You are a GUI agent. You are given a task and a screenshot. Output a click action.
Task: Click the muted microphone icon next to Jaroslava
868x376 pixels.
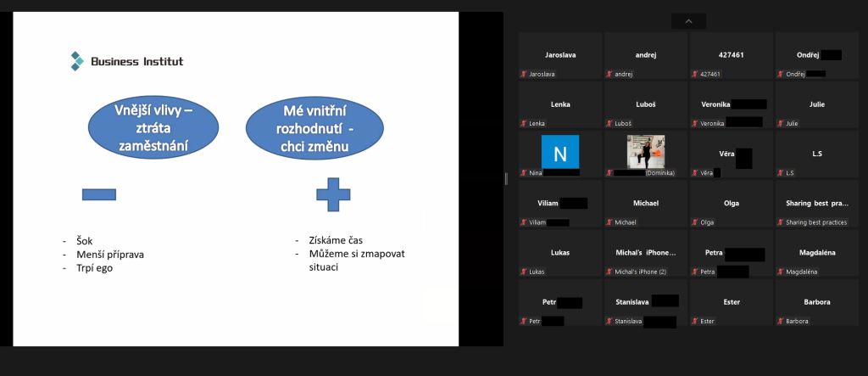tap(523, 74)
